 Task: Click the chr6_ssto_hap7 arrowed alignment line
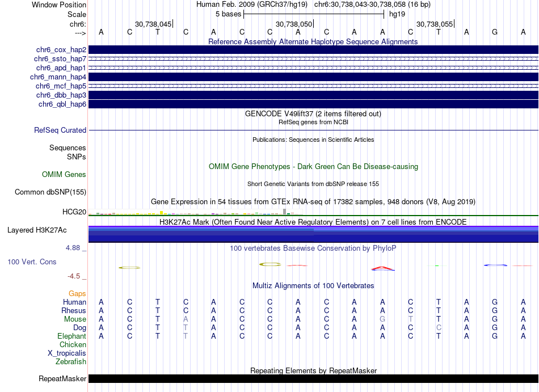pyautogui.click(x=314, y=59)
